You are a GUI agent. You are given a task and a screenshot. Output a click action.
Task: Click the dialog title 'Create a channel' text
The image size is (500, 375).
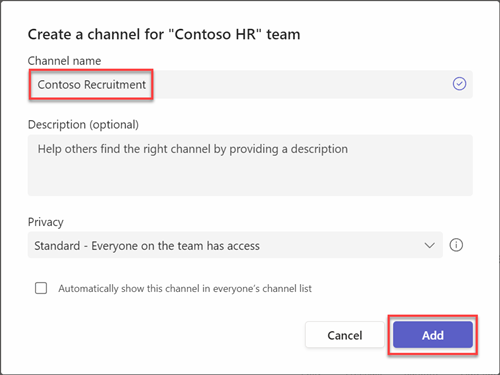click(x=164, y=34)
